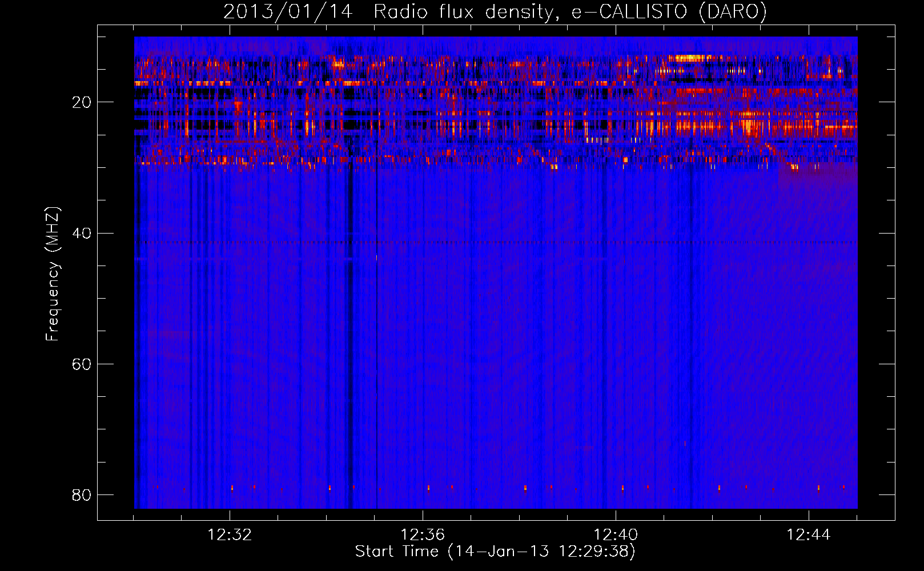The height and width of the screenshot is (571, 924).
Task: Click the "Frequency (MHZ)" axis label
Action: pyautogui.click(x=53, y=274)
